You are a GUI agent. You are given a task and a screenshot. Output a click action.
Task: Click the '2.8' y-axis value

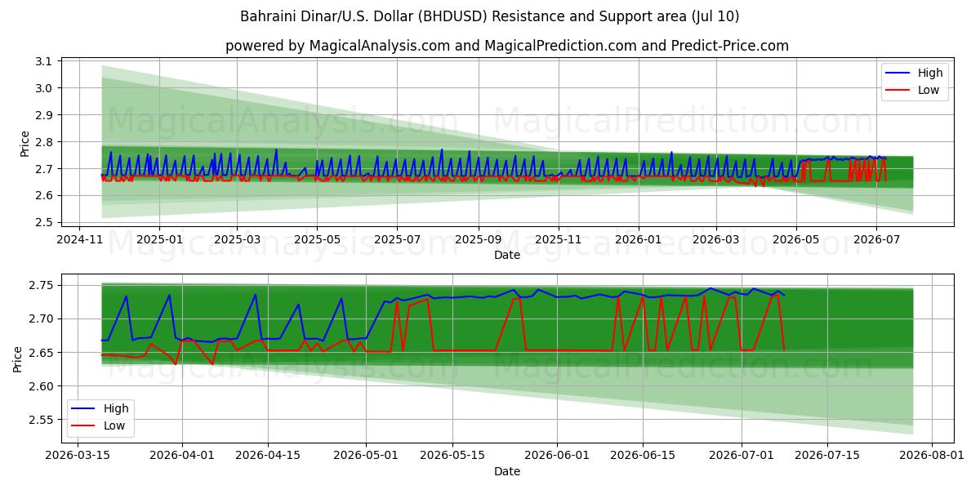point(44,142)
